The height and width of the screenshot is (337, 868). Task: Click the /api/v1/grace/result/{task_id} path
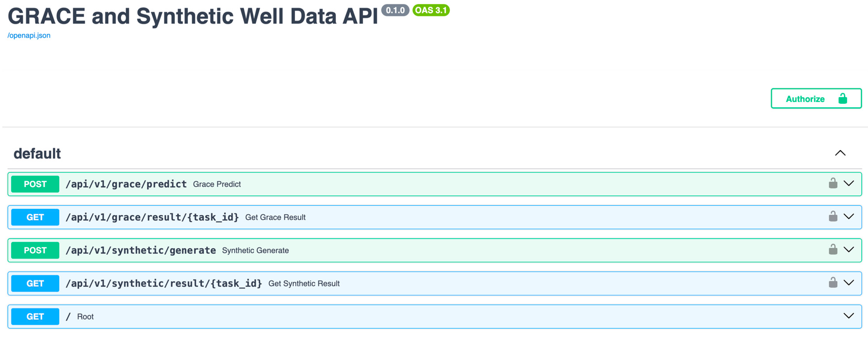152,217
